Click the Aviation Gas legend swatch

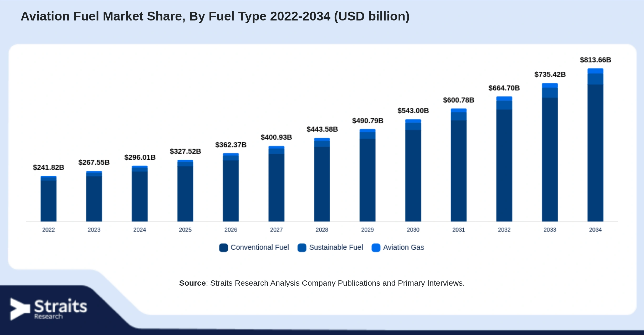376,248
